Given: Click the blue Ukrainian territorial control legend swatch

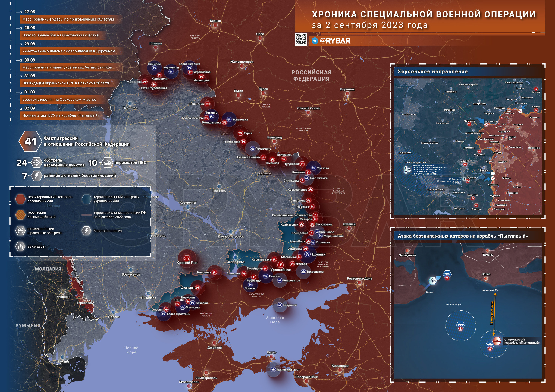Looking at the screenshot, I should tap(86, 199).
